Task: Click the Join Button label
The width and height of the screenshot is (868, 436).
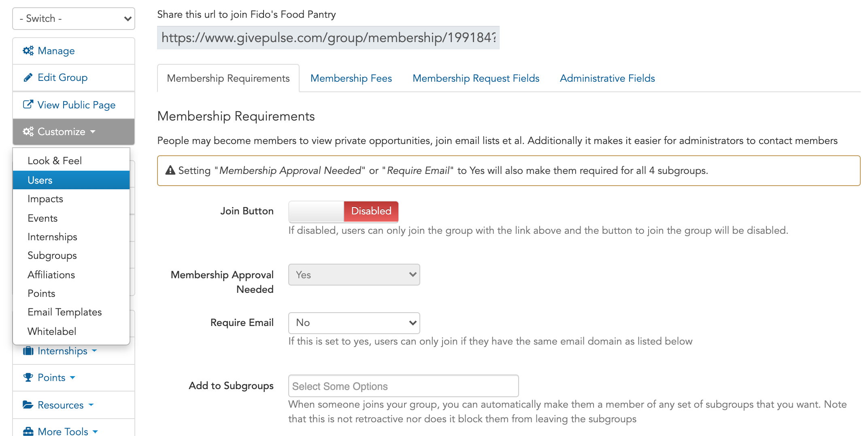Action: pos(247,211)
